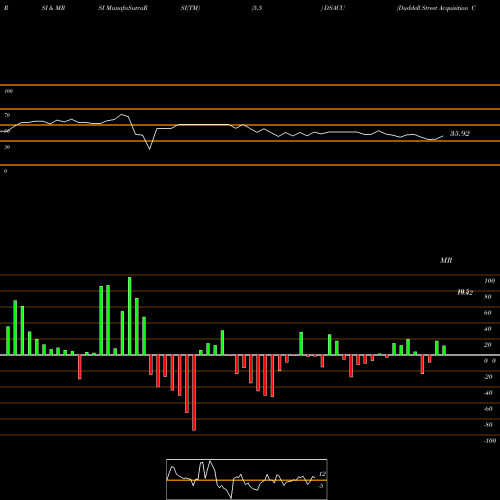Click the Duddell Street Acquisition title text

436,8
